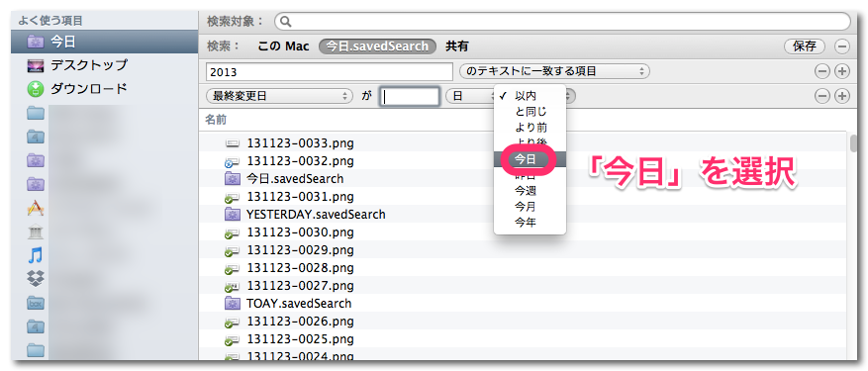Viewport: 868px width, 371px height.
Task: Click the smart folder icon of 今日.savedSearch
Action: pos(233,179)
